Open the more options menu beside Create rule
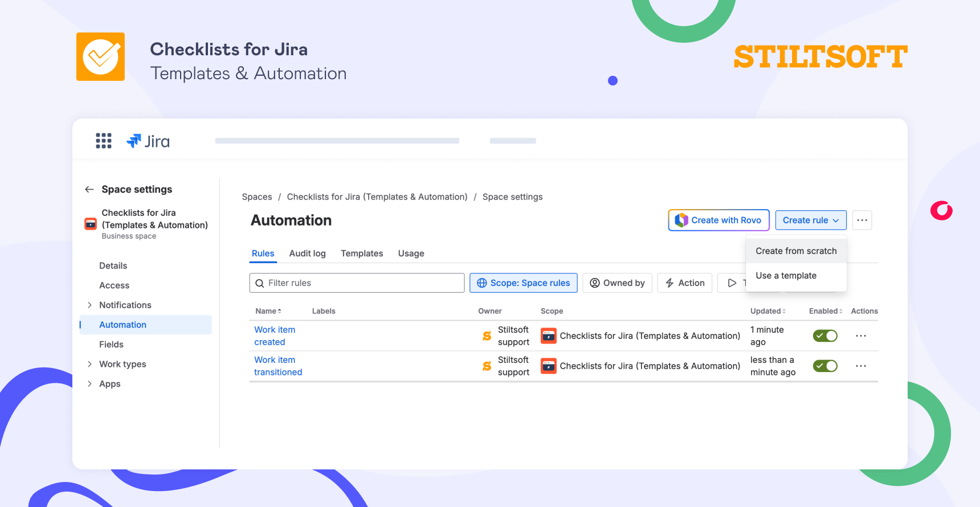 tap(862, 220)
